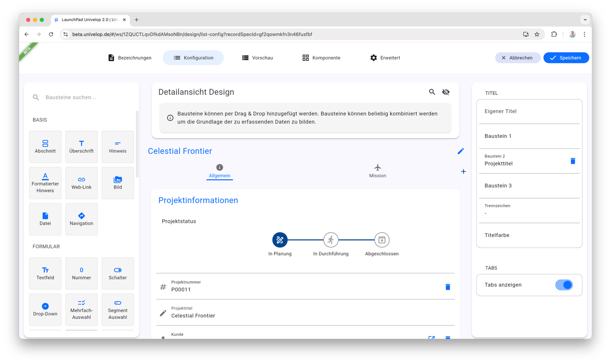Bookmark the page with the star icon
The height and width of the screenshot is (364, 611).
pos(537,34)
